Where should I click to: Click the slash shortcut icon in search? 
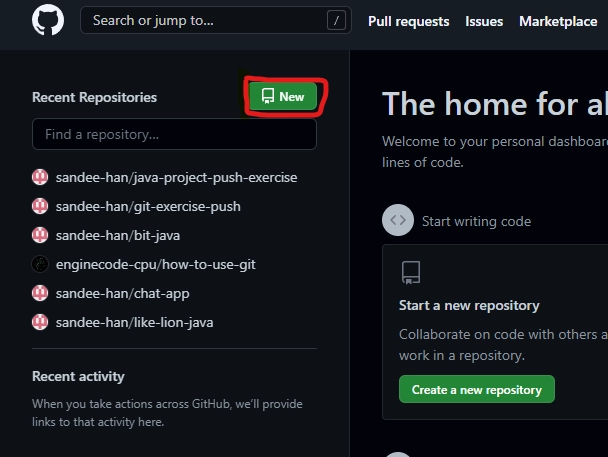coord(337,20)
